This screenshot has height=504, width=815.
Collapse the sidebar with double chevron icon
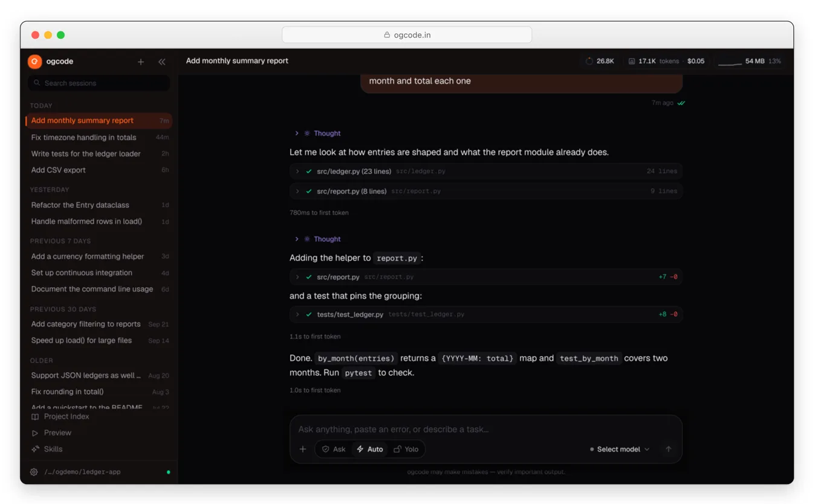click(162, 62)
